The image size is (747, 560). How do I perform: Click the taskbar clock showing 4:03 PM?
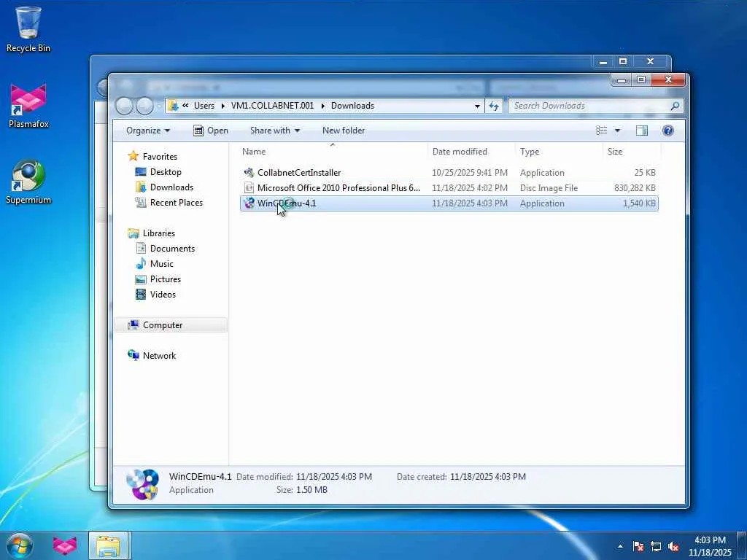710,546
